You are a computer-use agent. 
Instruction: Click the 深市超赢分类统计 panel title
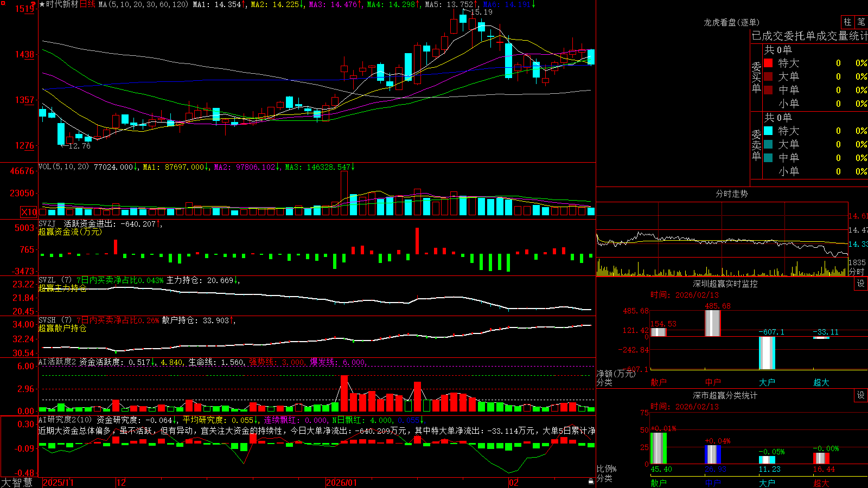725,395
